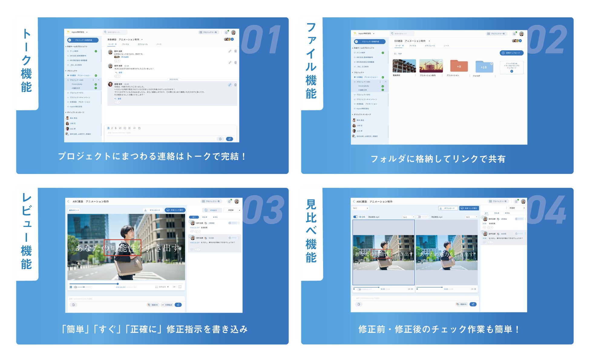This screenshot has height=364, width=590.
Task: Switch to ファイル tab in talk screen
Action: point(126,44)
